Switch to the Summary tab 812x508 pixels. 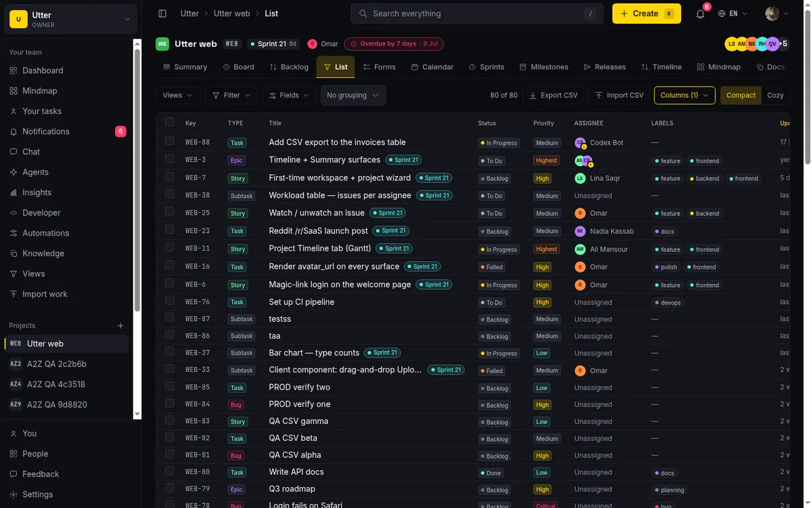(185, 67)
